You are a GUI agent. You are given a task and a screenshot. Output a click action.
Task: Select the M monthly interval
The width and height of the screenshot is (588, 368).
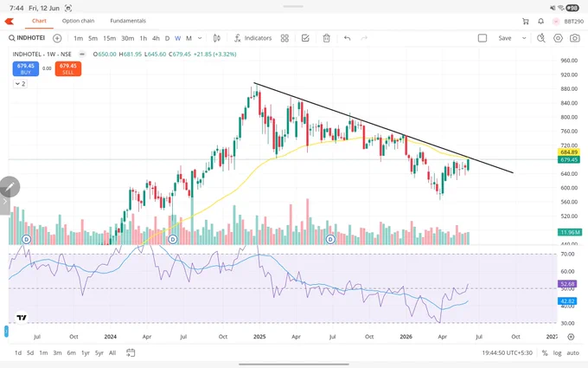click(x=189, y=38)
